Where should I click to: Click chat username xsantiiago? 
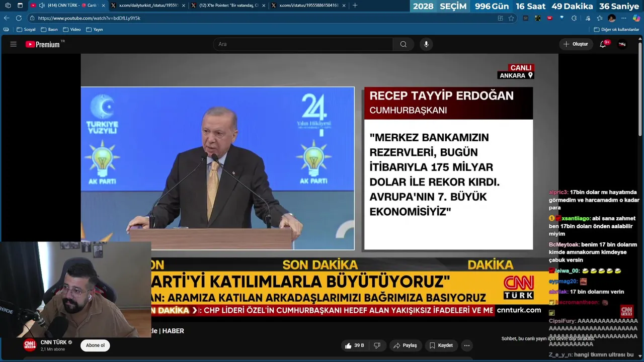(x=576, y=218)
